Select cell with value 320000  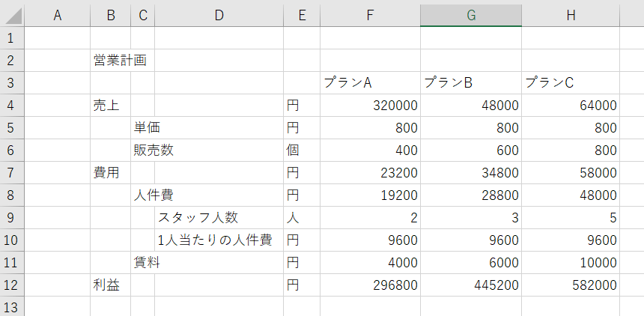(371, 106)
